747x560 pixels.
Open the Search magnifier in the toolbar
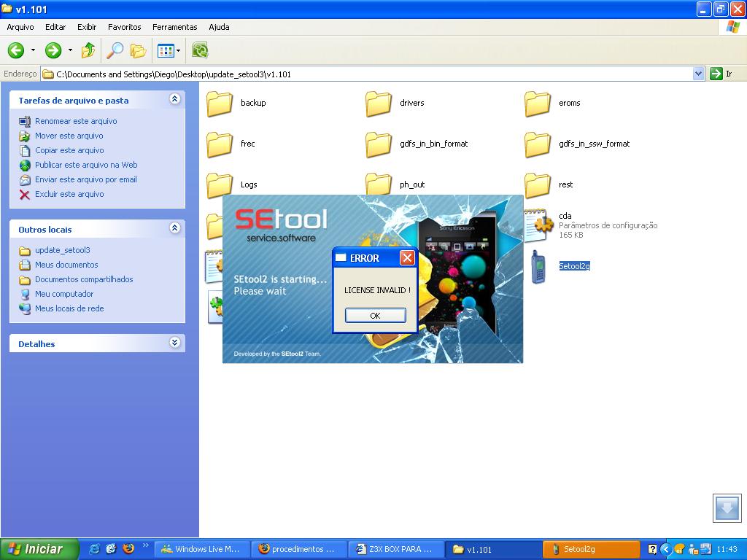pos(115,50)
